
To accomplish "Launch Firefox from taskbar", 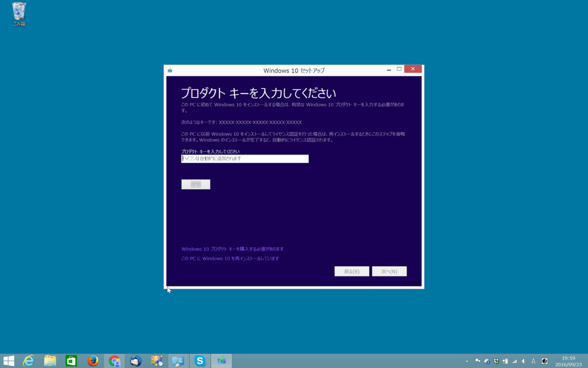I will [x=92, y=361].
